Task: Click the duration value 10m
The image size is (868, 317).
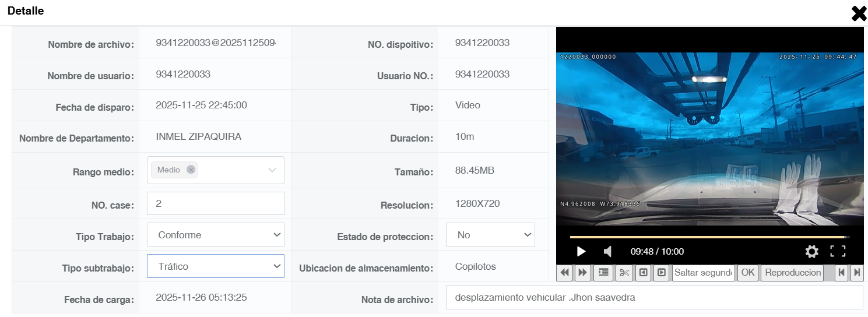Action: pyautogui.click(x=465, y=137)
